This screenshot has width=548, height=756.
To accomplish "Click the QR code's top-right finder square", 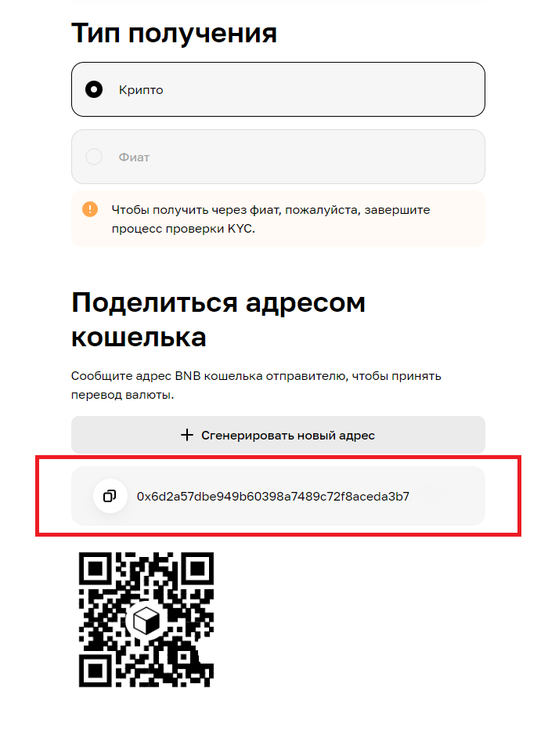I will click(x=197, y=570).
